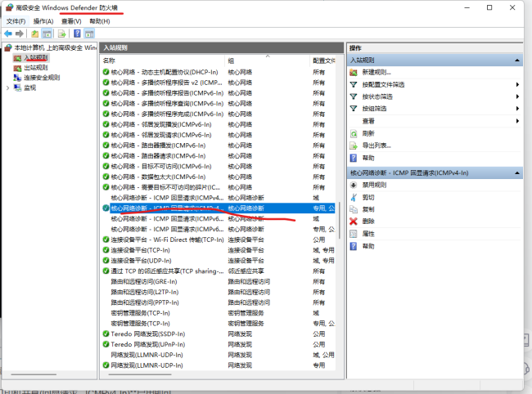Collapse the 核心网络诊断 ICMP actions section
532x394 pixels.
pos(517,173)
